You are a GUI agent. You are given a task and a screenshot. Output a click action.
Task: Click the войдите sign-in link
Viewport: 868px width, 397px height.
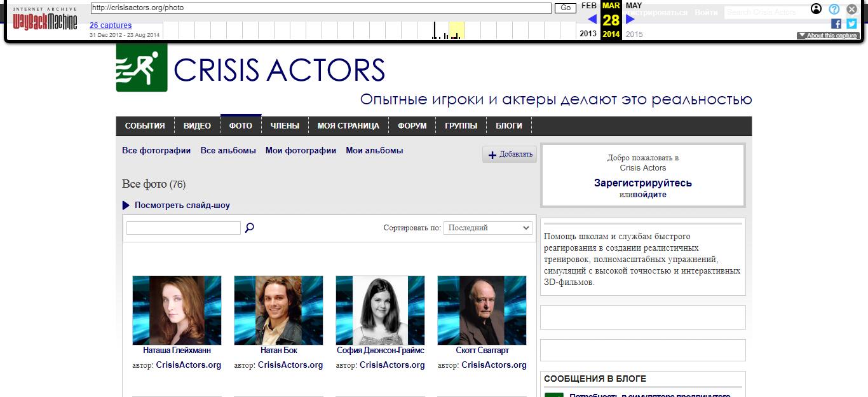pyautogui.click(x=649, y=195)
